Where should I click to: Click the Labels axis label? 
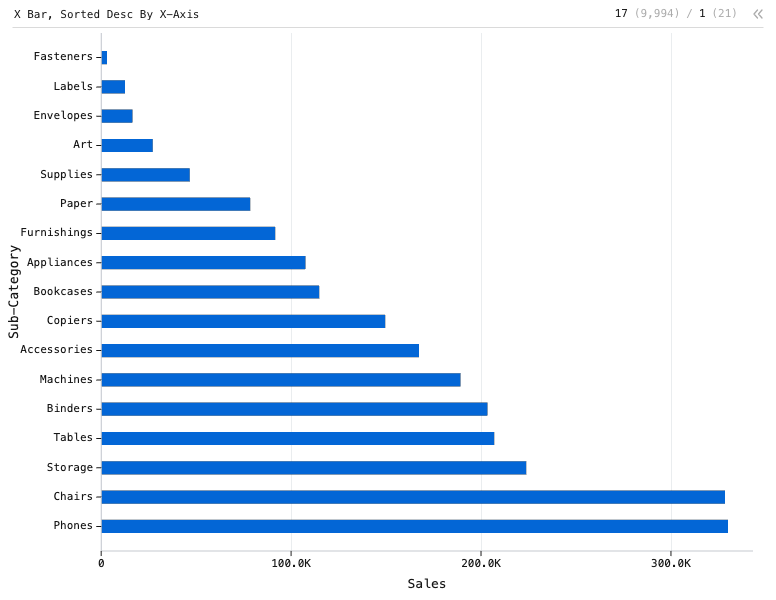pyautogui.click(x=73, y=86)
